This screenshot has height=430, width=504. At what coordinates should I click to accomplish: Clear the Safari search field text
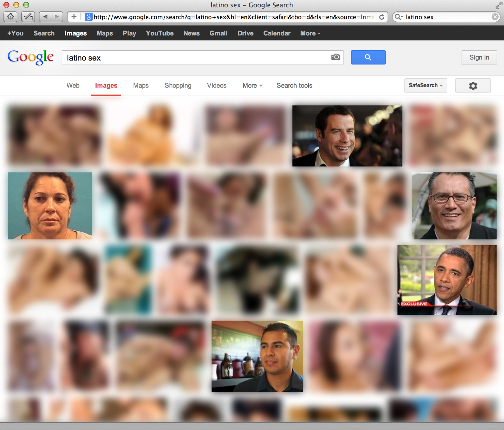click(x=495, y=17)
